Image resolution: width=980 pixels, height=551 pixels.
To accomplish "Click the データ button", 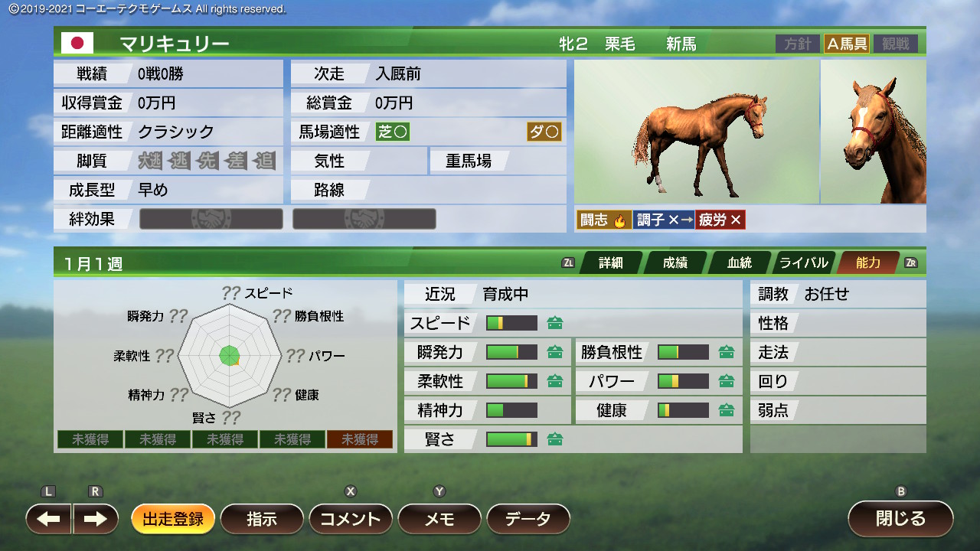I will (x=528, y=519).
